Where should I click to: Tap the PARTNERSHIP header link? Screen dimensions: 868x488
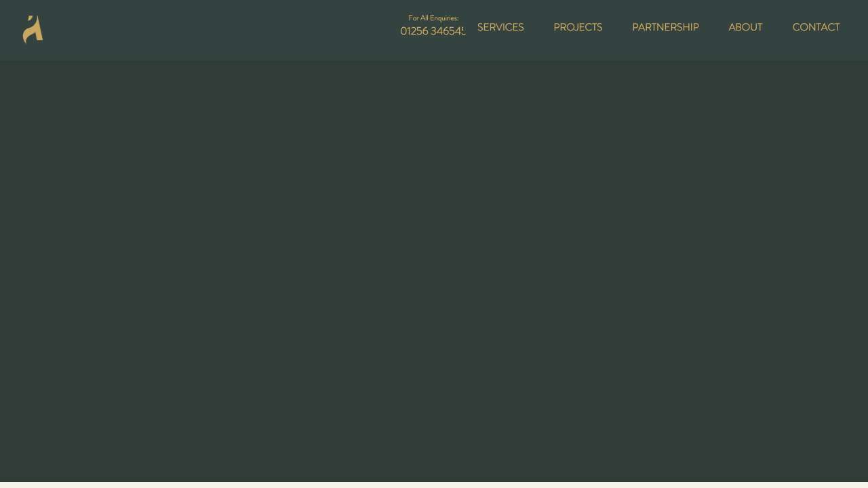coord(665,27)
